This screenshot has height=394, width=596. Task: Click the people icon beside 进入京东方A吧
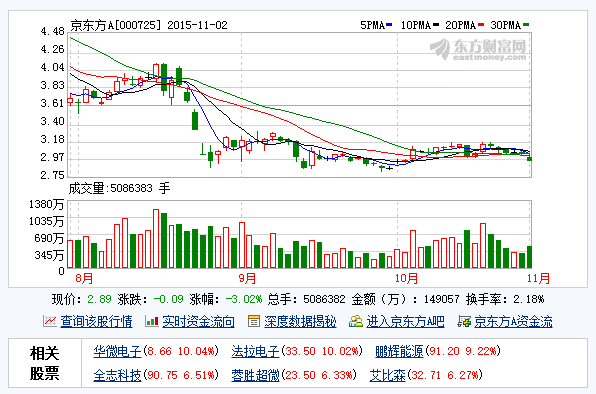[x=356, y=321]
